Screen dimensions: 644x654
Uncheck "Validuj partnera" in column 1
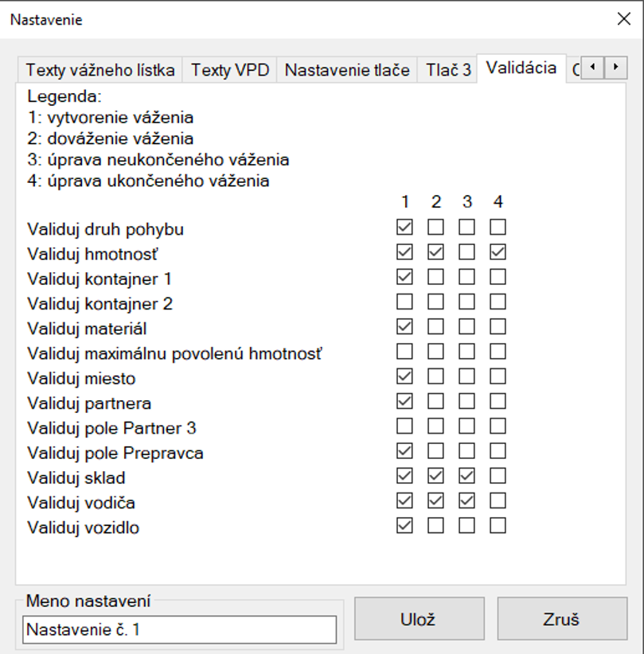click(x=404, y=401)
